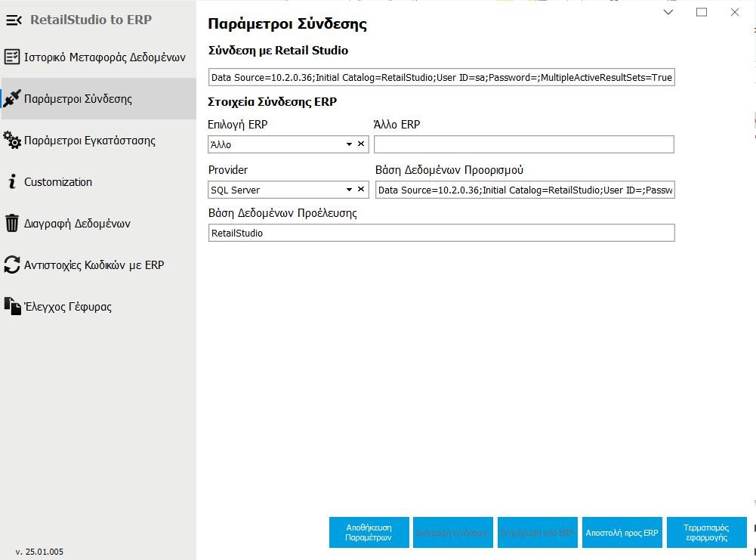Clear the Επιλογή ERP selection with X
The width and height of the screenshot is (756, 560).
361,144
